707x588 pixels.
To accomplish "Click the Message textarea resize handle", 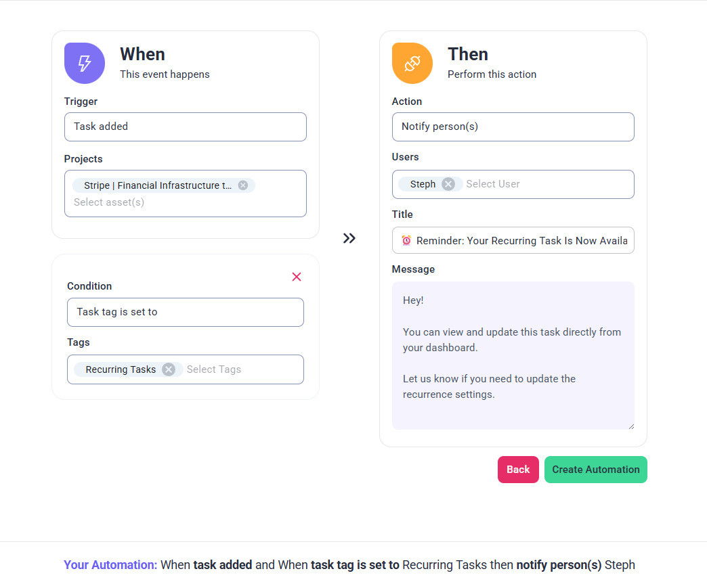I will (631, 426).
